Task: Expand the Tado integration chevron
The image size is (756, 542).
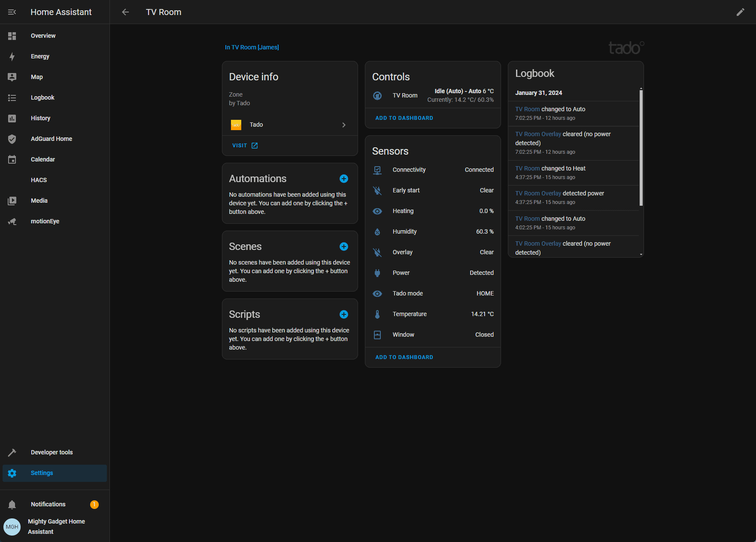Action: [343, 125]
